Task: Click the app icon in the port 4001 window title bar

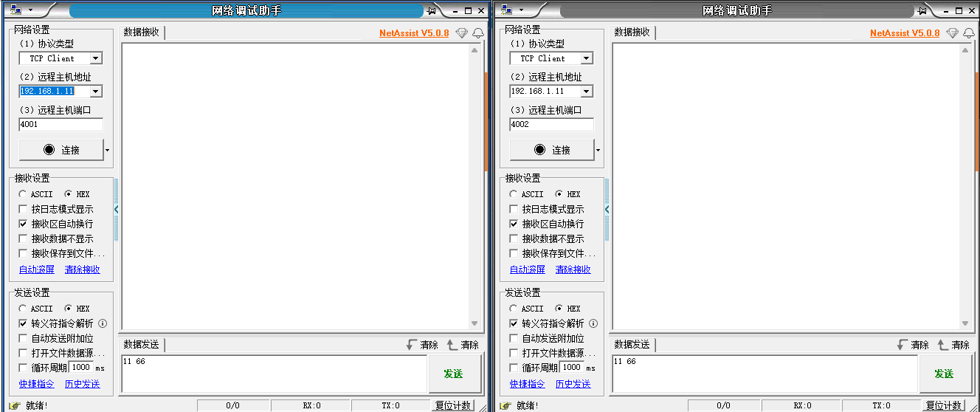Action: point(15,10)
